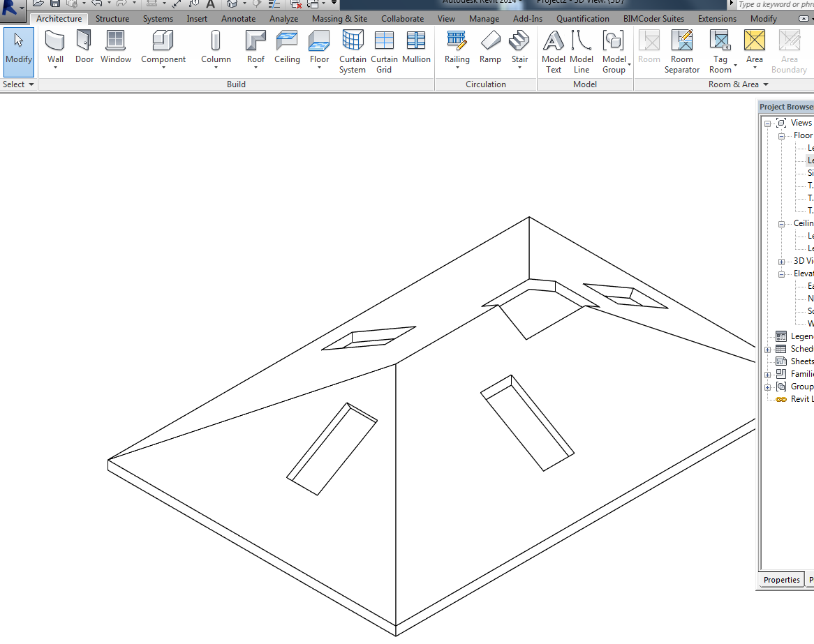Choose the Curtain Grid tool
814x644 pixels.
384,52
